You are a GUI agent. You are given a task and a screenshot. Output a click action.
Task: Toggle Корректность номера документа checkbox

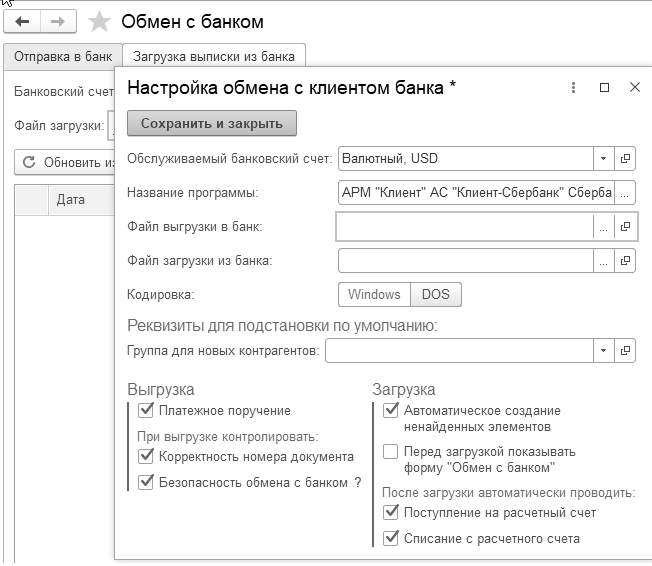click(x=146, y=456)
